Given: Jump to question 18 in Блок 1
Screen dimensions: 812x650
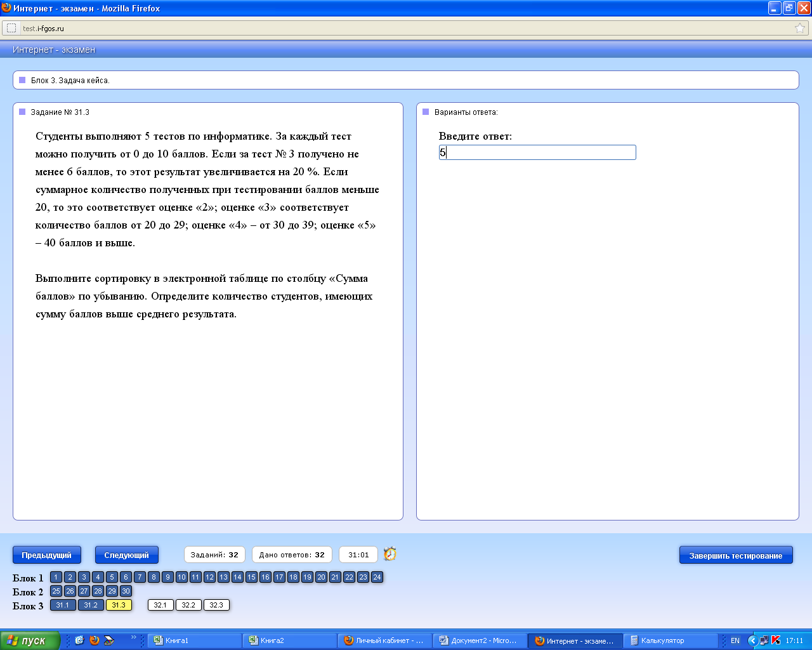Looking at the screenshot, I should 293,577.
